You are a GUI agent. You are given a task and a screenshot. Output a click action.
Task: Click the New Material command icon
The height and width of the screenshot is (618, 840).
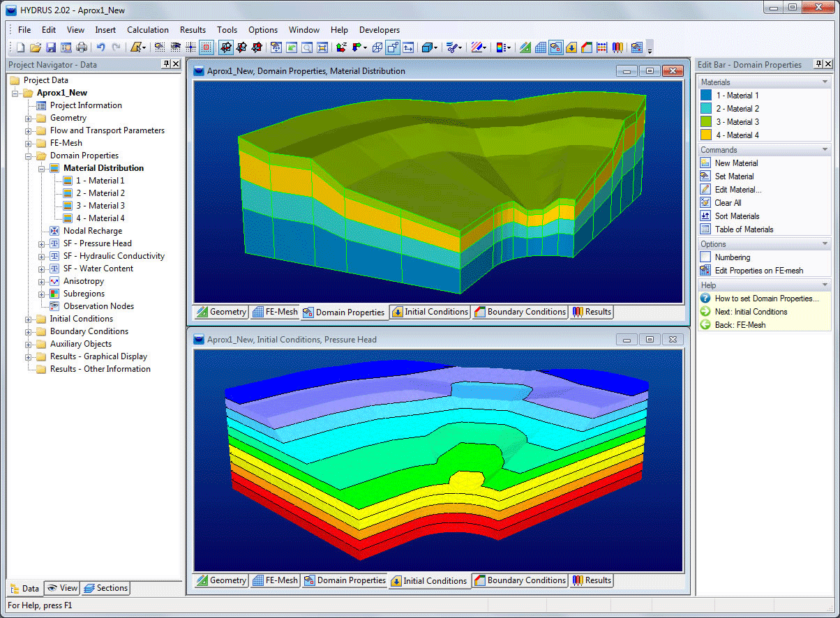pos(705,163)
